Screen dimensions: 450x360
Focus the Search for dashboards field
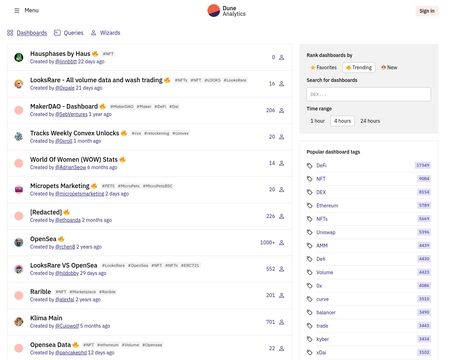tap(369, 94)
